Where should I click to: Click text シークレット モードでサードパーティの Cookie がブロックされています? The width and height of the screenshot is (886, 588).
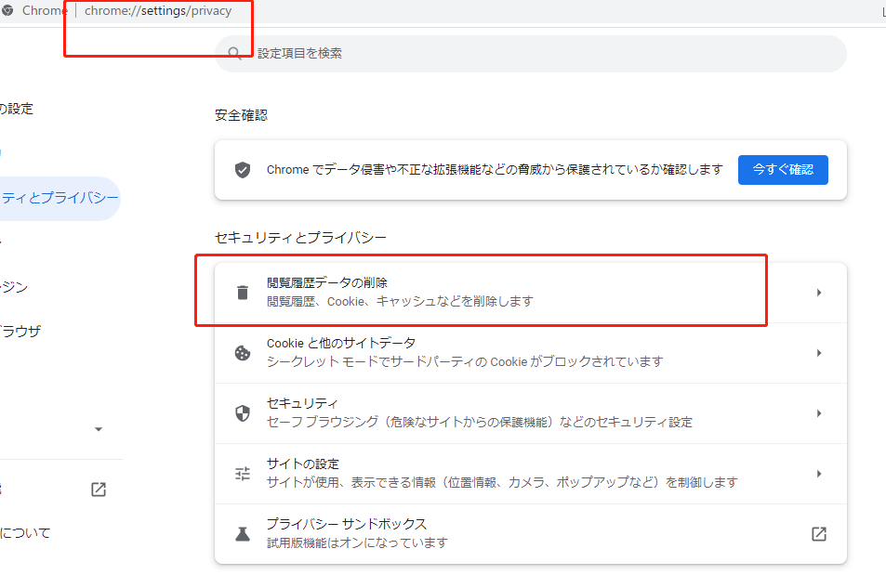(x=465, y=362)
